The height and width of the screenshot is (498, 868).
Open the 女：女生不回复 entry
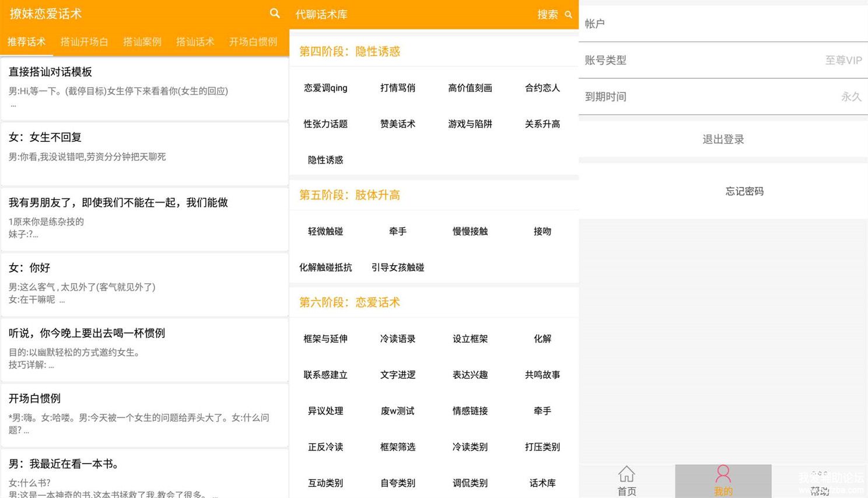point(145,154)
